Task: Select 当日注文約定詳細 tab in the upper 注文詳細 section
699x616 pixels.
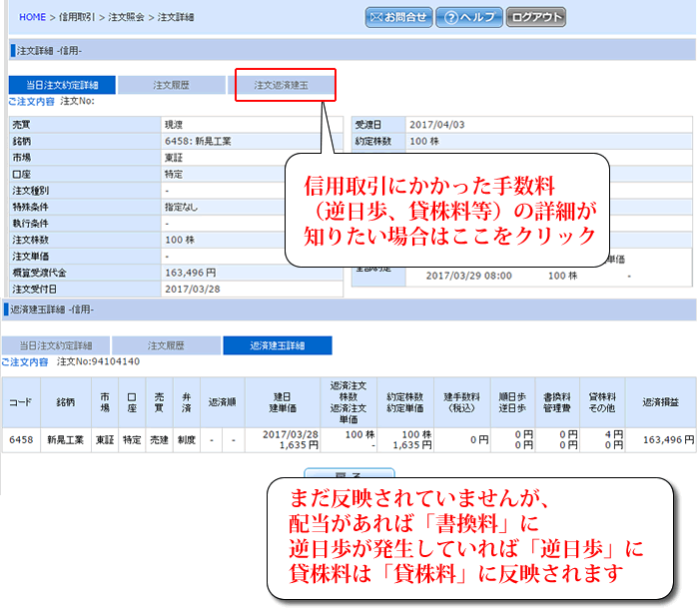Action: coord(61,85)
